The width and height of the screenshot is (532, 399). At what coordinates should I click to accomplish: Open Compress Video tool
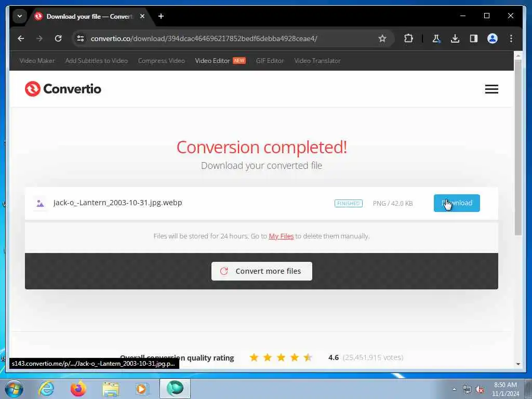161,61
